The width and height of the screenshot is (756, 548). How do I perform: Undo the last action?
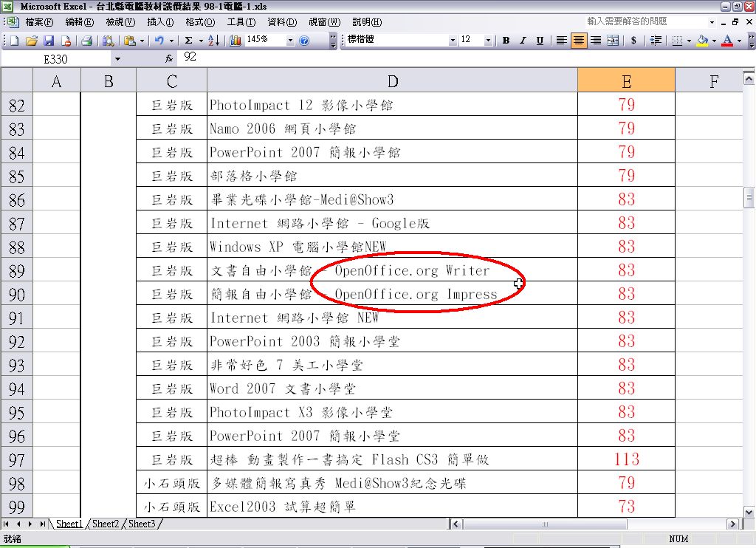click(159, 41)
